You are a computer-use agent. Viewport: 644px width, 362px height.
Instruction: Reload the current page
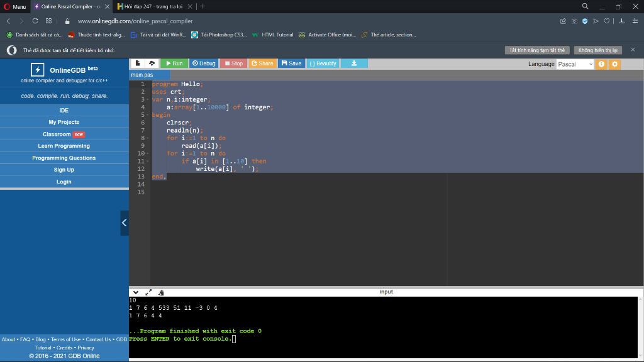pos(35,21)
